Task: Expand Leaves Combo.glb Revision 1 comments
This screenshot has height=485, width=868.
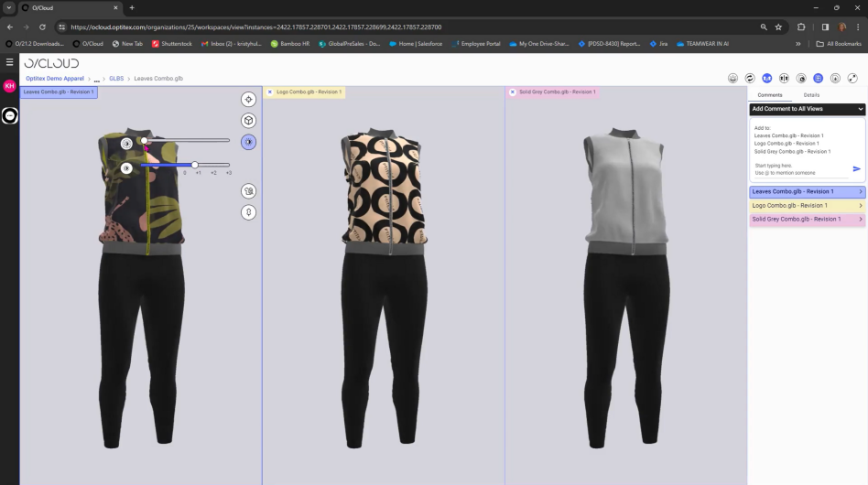Action: point(807,192)
